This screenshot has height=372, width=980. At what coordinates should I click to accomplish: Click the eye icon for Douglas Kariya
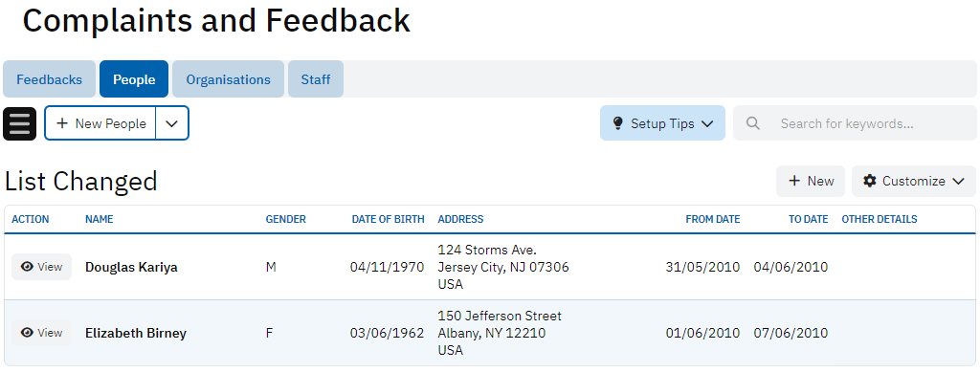pos(27,267)
